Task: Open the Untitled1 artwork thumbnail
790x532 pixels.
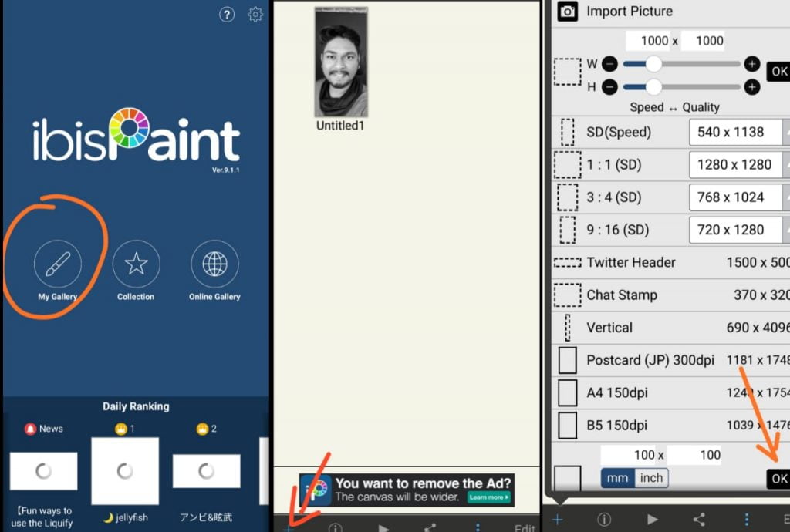Action: (x=340, y=62)
